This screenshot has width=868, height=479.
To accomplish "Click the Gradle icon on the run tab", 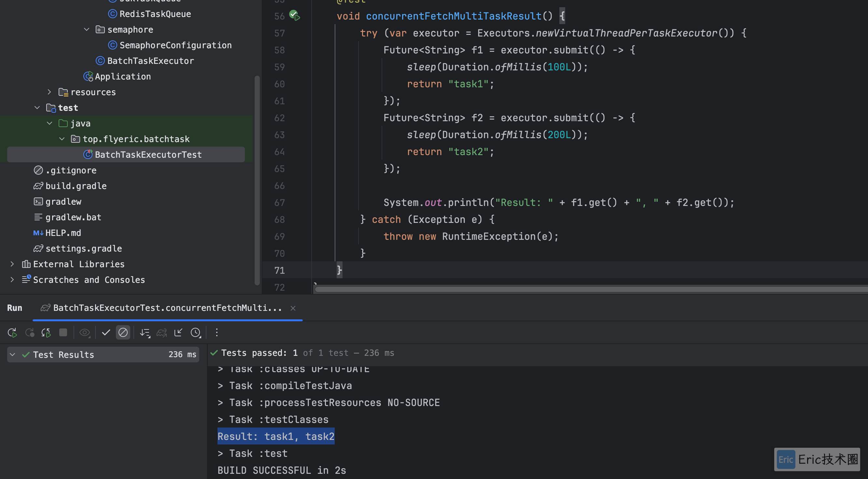I will (46, 308).
